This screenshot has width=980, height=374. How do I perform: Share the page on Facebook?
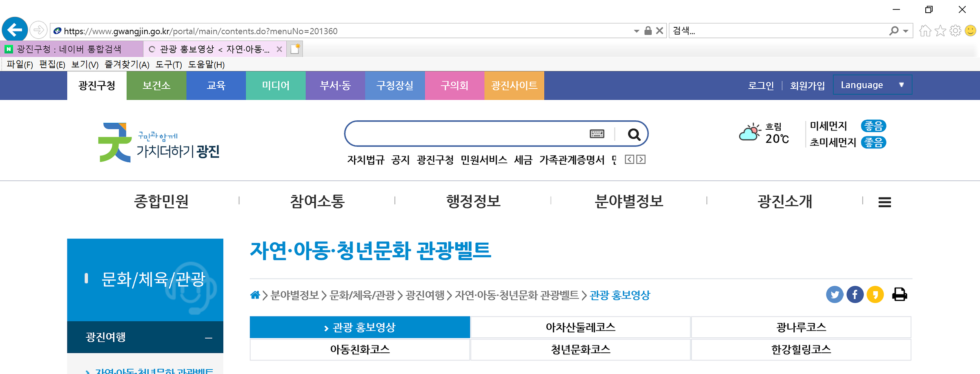[x=855, y=294]
